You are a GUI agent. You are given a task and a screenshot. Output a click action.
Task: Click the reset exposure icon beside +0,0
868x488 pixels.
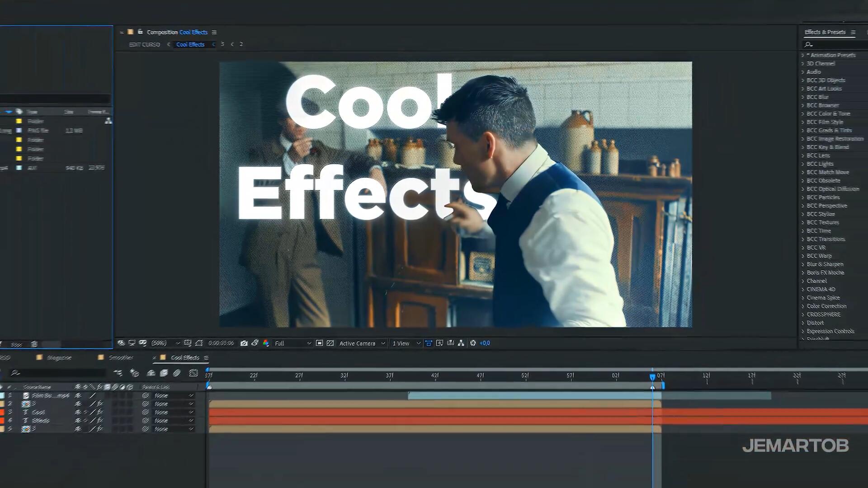[x=473, y=343]
